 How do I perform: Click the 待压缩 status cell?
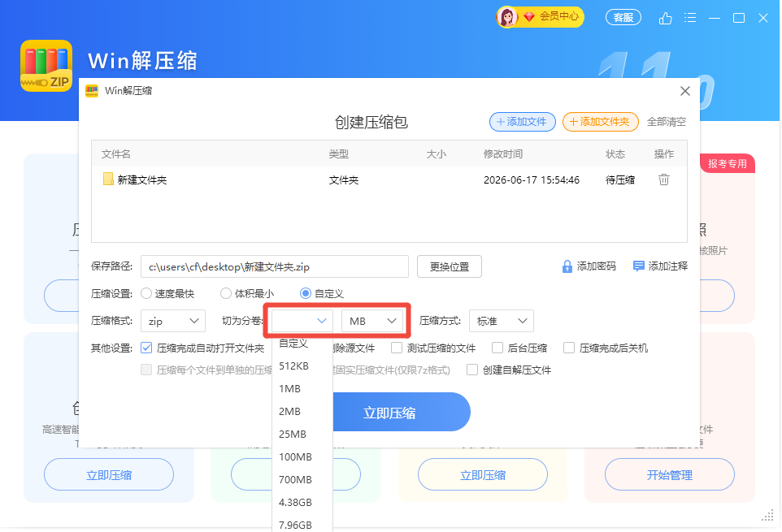620,179
